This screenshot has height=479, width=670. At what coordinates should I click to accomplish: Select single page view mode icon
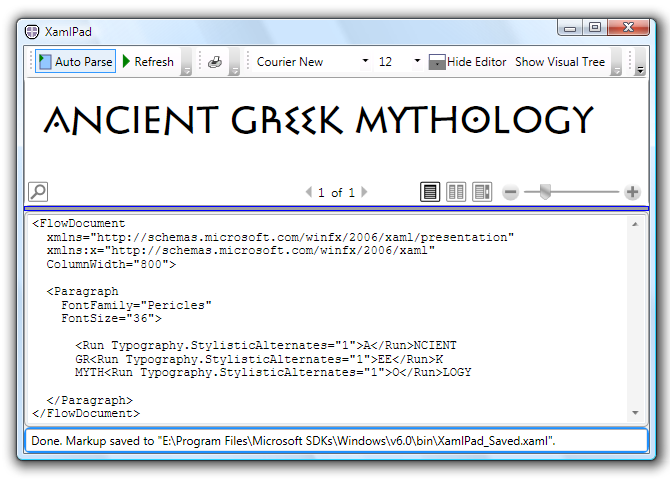[x=430, y=191]
